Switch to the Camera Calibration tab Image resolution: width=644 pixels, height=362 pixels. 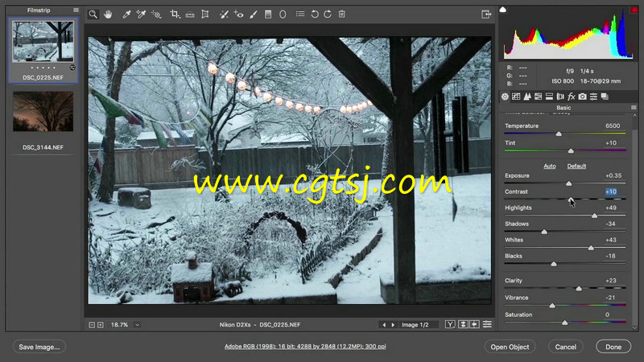tap(582, 97)
